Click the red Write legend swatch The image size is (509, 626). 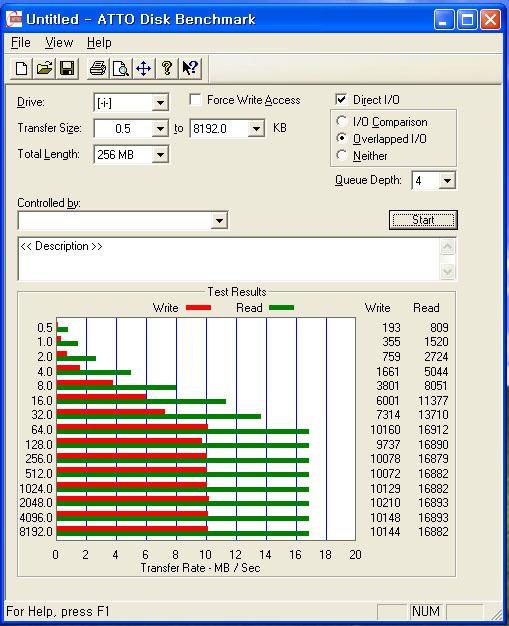198,307
